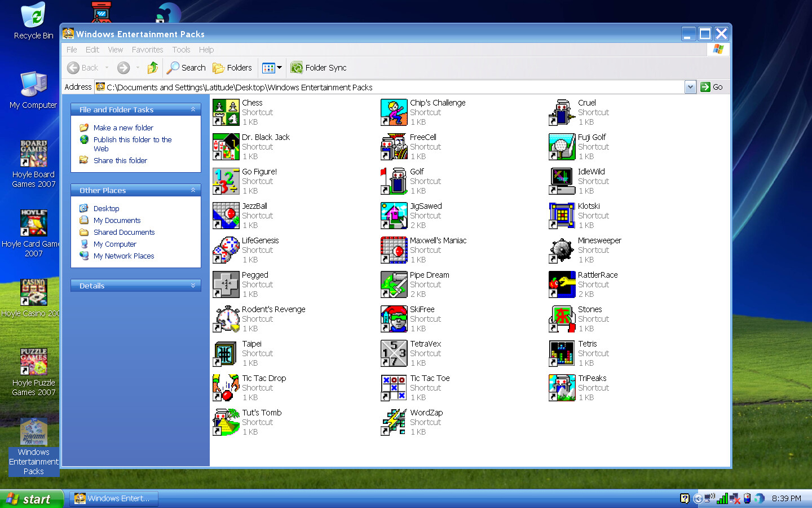The height and width of the screenshot is (508, 812).
Task: Collapse the Other Places panel
Action: coord(193,190)
